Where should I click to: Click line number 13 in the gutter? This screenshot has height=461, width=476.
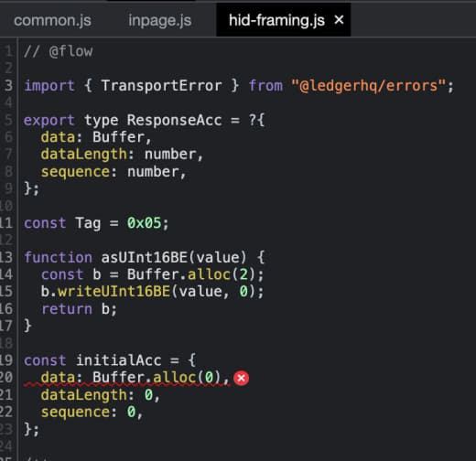pos(6,257)
